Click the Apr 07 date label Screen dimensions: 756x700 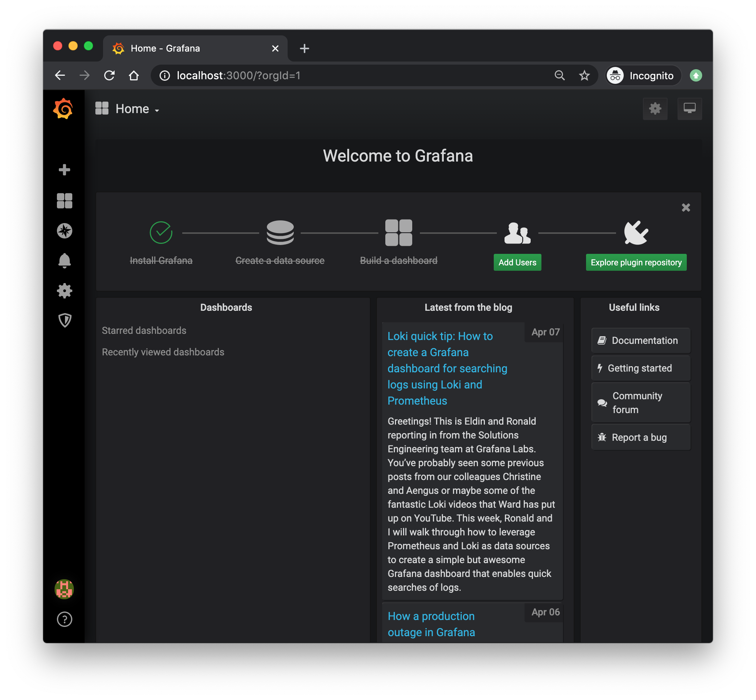pyautogui.click(x=545, y=332)
